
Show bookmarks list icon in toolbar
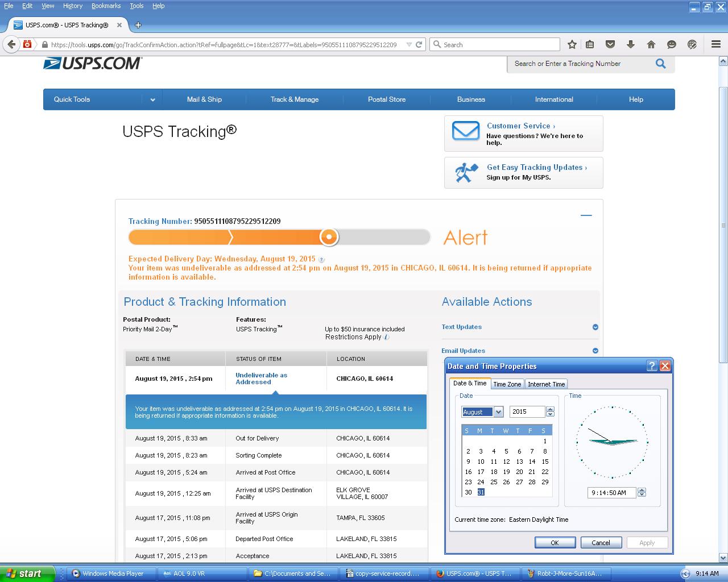click(x=590, y=44)
